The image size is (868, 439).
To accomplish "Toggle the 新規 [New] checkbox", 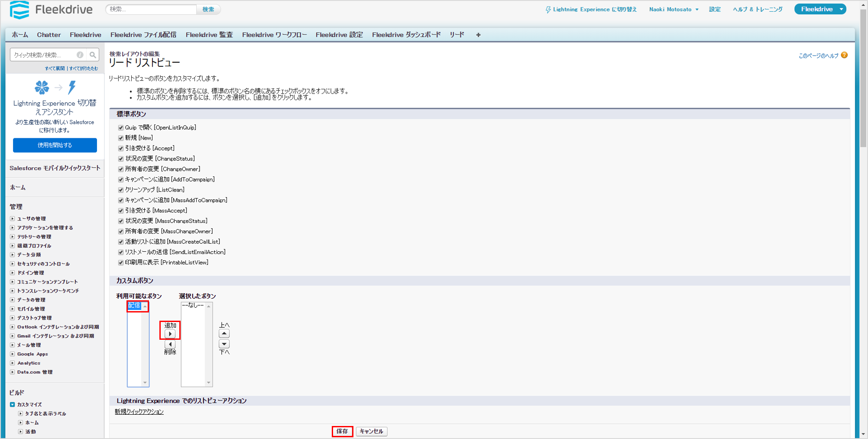I will pyautogui.click(x=121, y=138).
